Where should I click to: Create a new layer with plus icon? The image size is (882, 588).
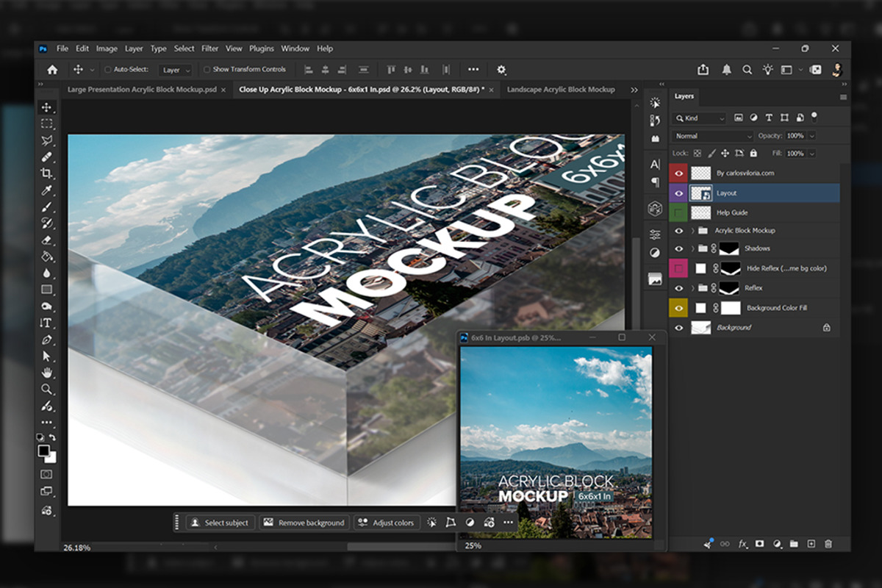tap(811, 544)
